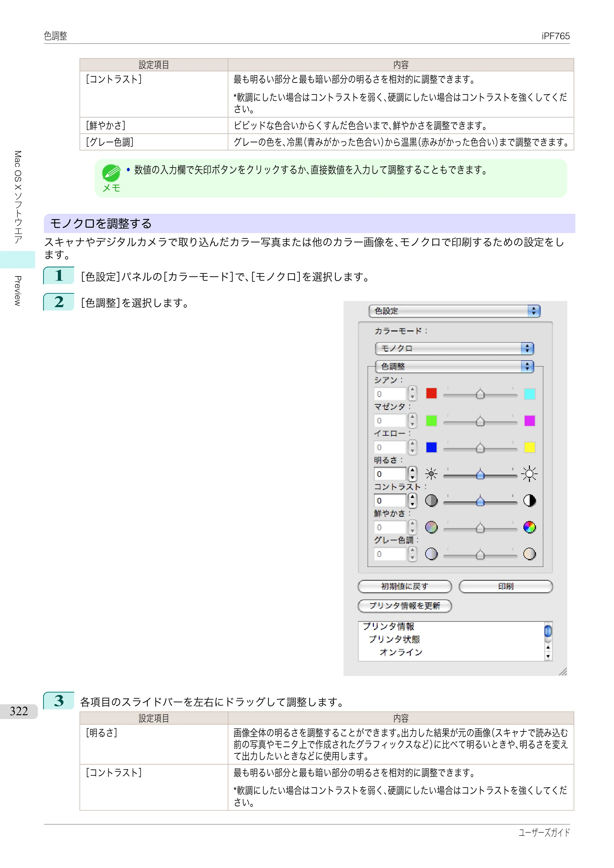The image size is (614, 868).
Task: Open the 色調整 dropdown
Action: pyautogui.click(x=454, y=366)
